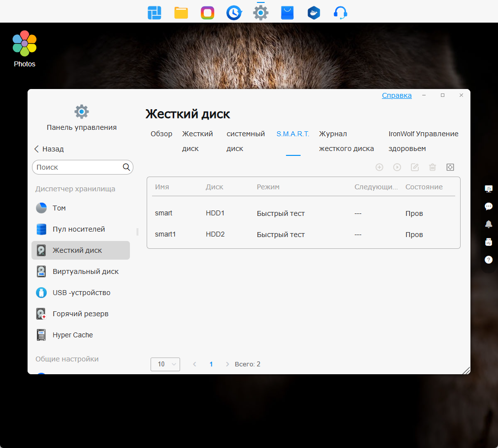498x448 pixels.
Task: Click the Поиск search field
Action: tap(78, 167)
